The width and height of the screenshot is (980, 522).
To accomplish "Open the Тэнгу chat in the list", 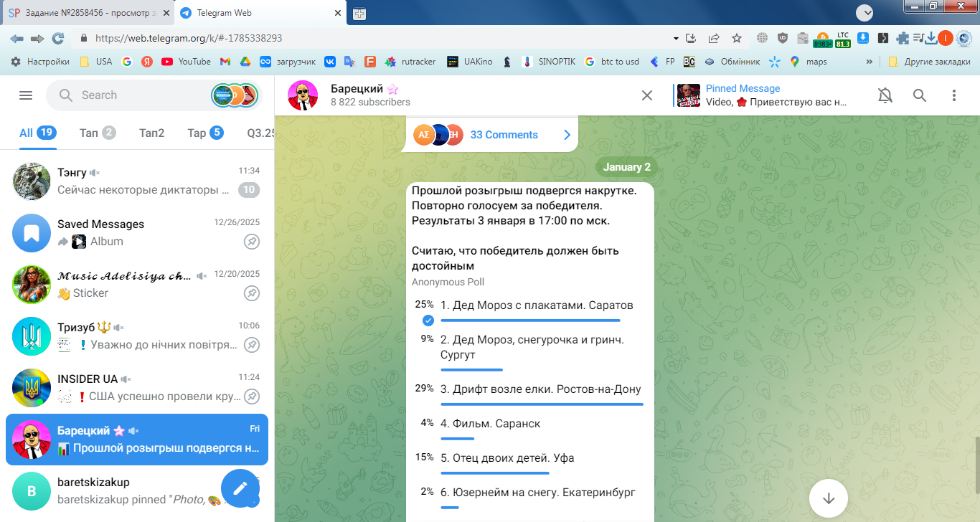I will click(x=137, y=181).
